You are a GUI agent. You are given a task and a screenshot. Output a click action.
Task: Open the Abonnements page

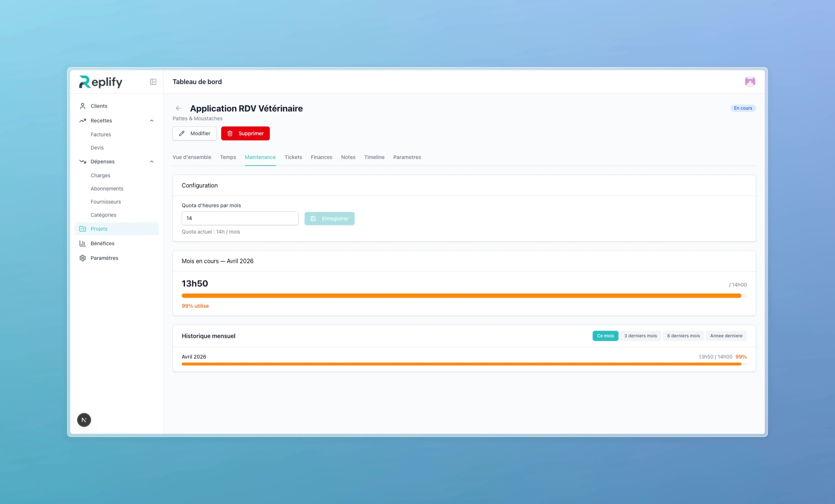[107, 188]
